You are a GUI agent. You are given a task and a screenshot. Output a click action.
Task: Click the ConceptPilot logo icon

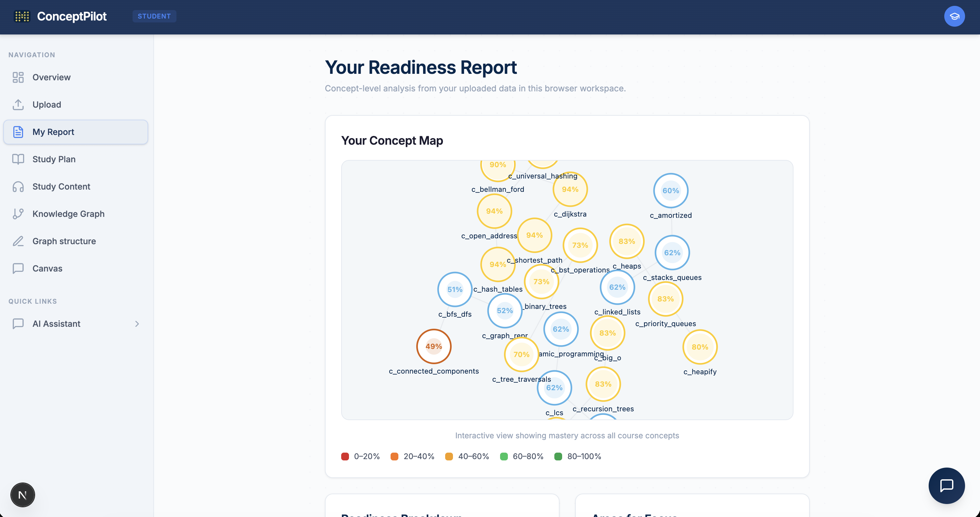tap(22, 16)
